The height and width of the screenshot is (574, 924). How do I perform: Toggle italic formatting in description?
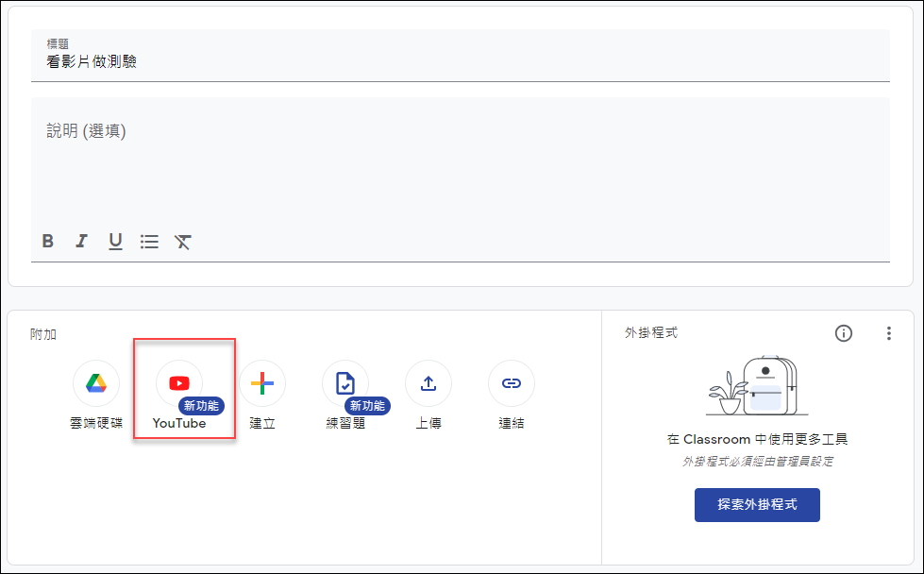point(81,241)
